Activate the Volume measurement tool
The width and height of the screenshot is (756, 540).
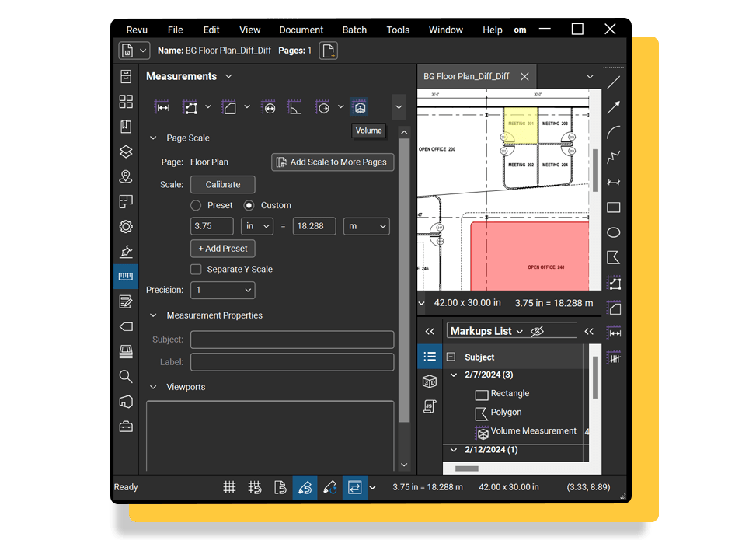pyautogui.click(x=359, y=106)
